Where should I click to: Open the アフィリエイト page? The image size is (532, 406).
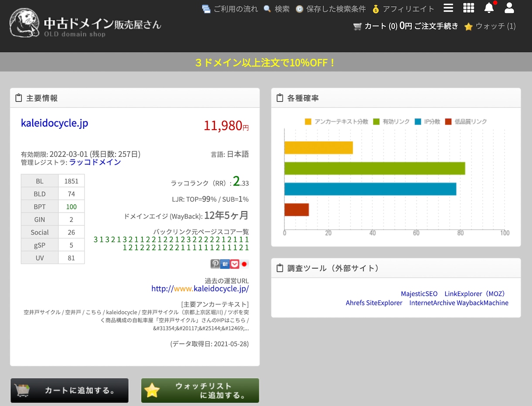pyautogui.click(x=403, y=9)
